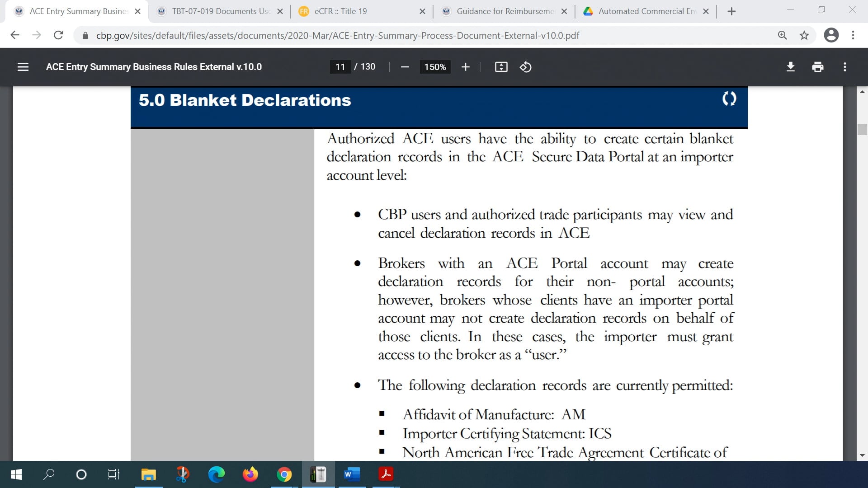
Task: Close the Automated Commercial Environment tab
Action: click(x=706, y=11)
